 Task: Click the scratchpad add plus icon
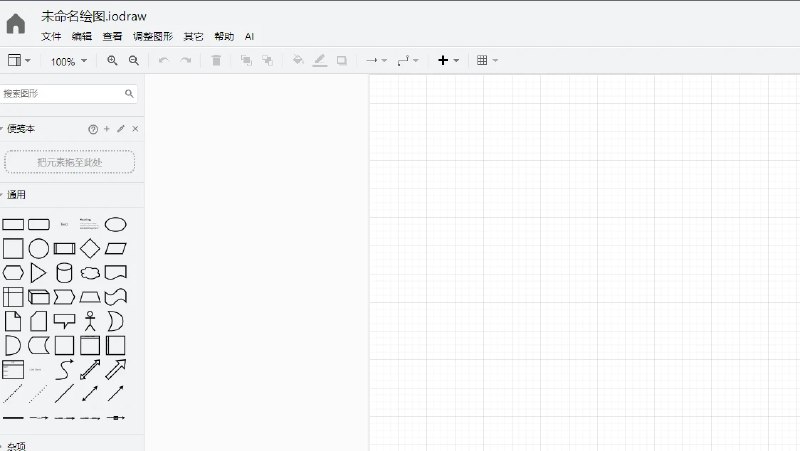point(107,129)
